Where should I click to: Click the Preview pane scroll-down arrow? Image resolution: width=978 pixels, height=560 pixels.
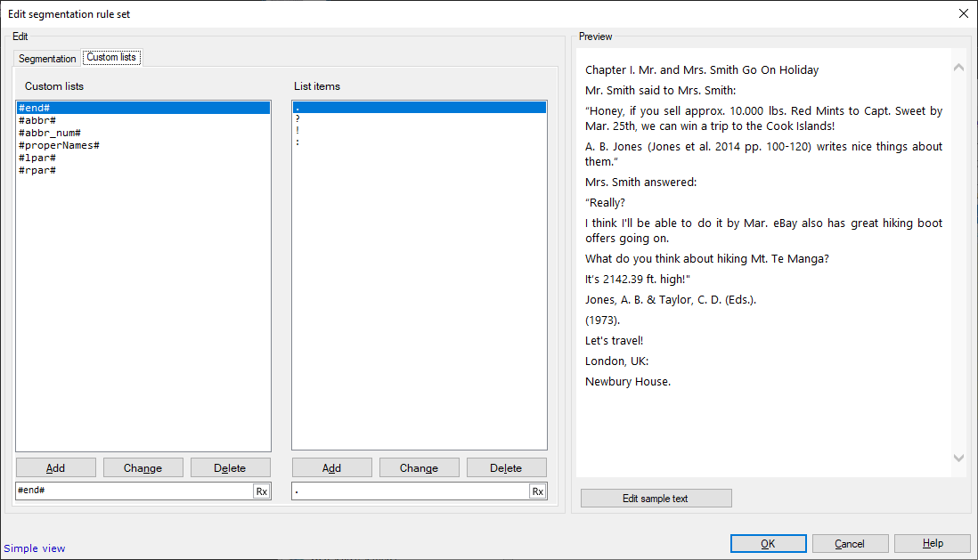pos(958,459)
